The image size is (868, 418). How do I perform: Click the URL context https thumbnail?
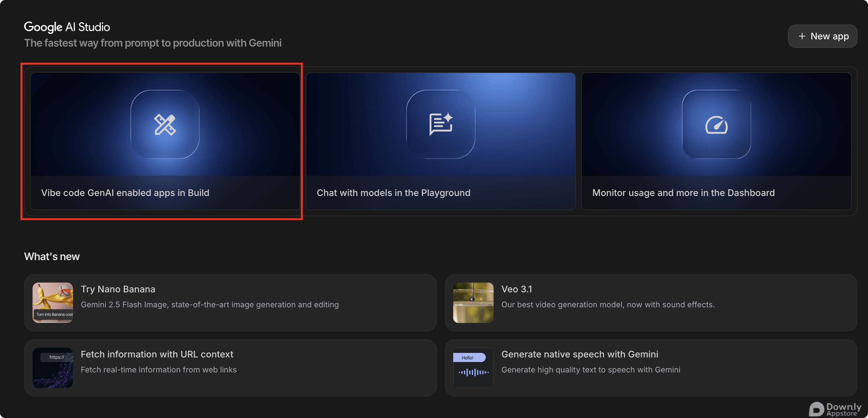[x=52, y=368]
